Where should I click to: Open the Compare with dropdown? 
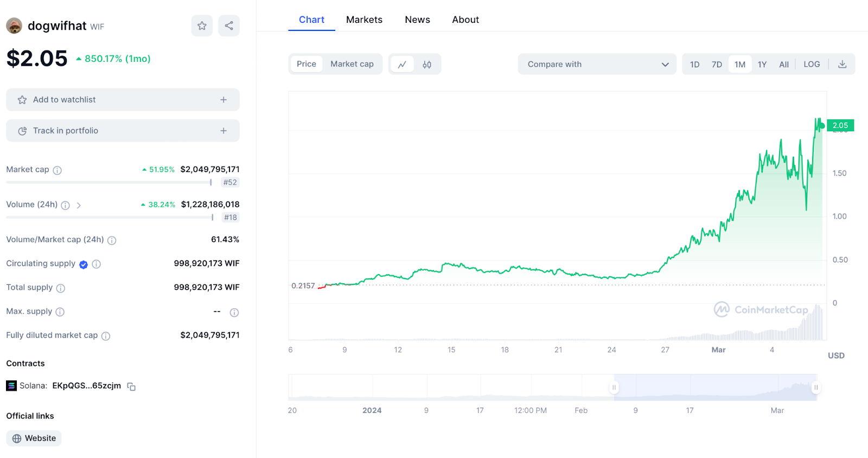(597, 64)
